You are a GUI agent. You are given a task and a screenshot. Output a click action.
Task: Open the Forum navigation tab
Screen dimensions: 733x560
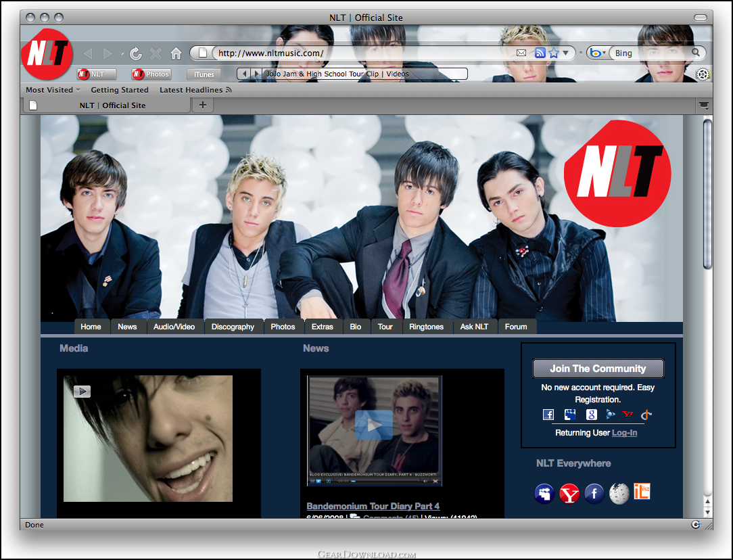516,327
